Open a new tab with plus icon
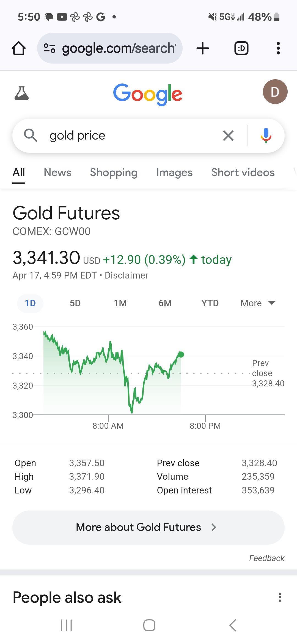The image size is (297, 644). point(203,48)
